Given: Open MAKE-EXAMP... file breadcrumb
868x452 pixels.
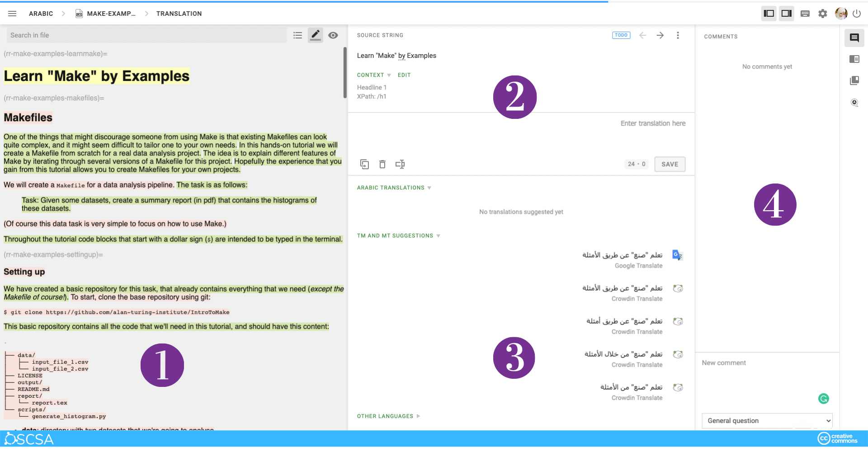Looking at the screenshot, I should [111, 14].
